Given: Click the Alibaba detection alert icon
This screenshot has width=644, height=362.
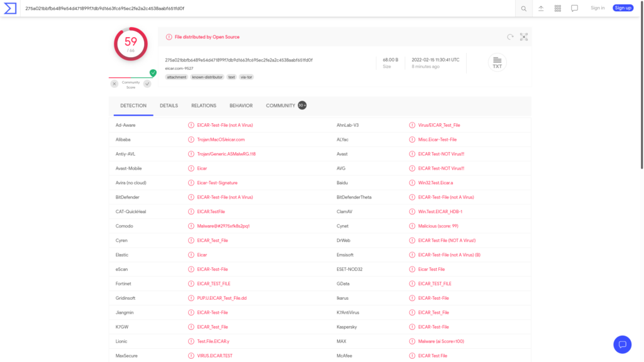Looking at the screenshot, I should [x=191, y=140].
